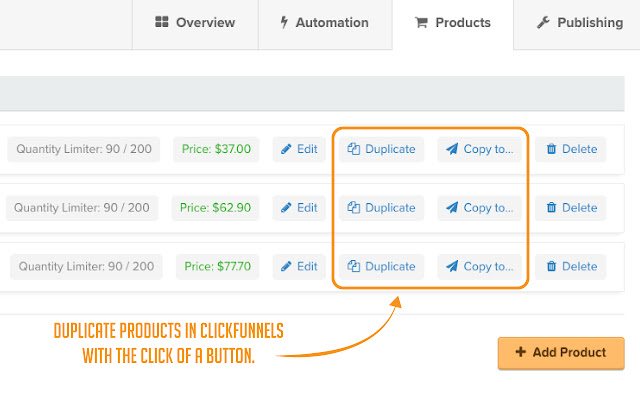Open Copy to... for the $62.90 product
The height and width of the screenshot is (400, 640).
479,208
